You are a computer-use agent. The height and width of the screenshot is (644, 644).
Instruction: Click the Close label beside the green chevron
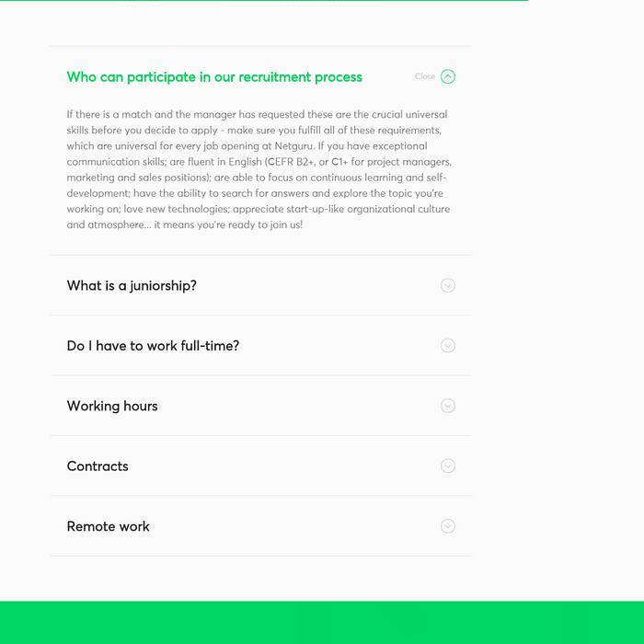[425, 76]
